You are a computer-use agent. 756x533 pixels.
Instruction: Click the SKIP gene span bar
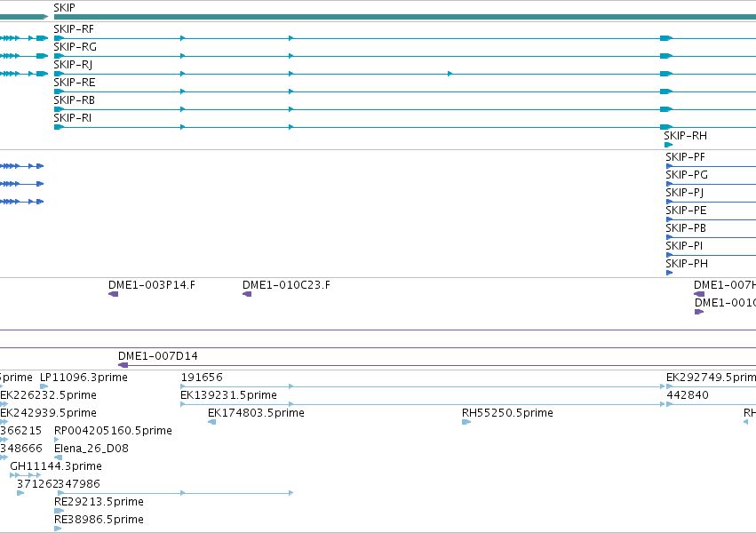point(405,17)
